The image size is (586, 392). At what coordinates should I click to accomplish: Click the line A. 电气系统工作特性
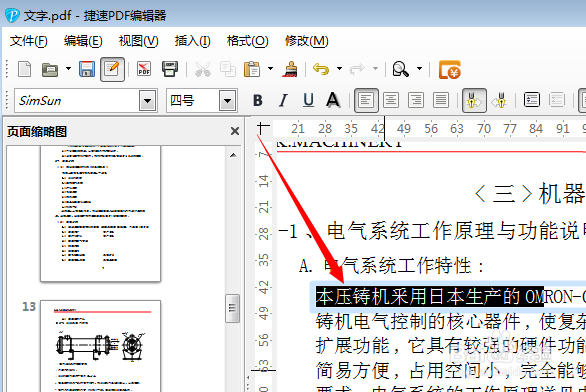pos(391,266)
